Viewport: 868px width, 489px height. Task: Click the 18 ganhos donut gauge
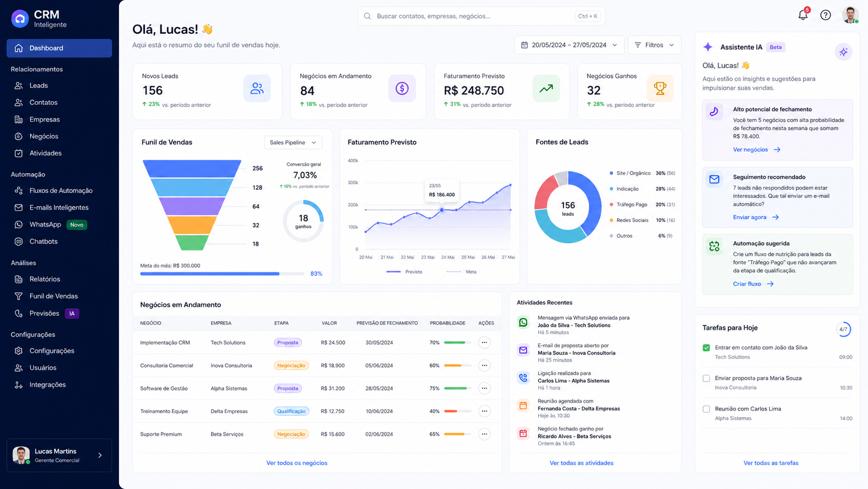pos(303,221)
